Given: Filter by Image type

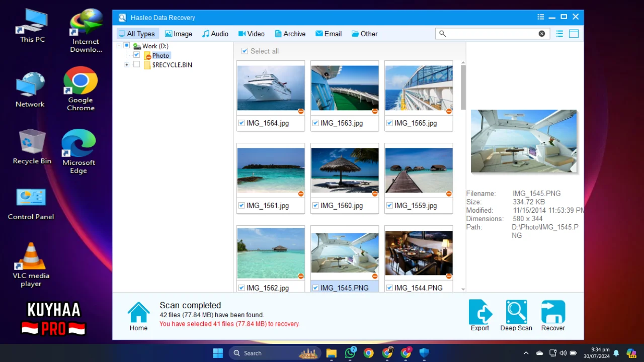Looking at the screenshot, I should pos(179,34).
